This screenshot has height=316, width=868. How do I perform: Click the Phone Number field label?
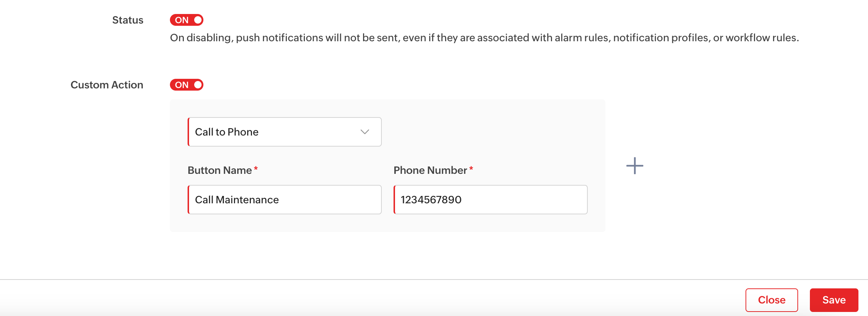(x=430, y=170)
